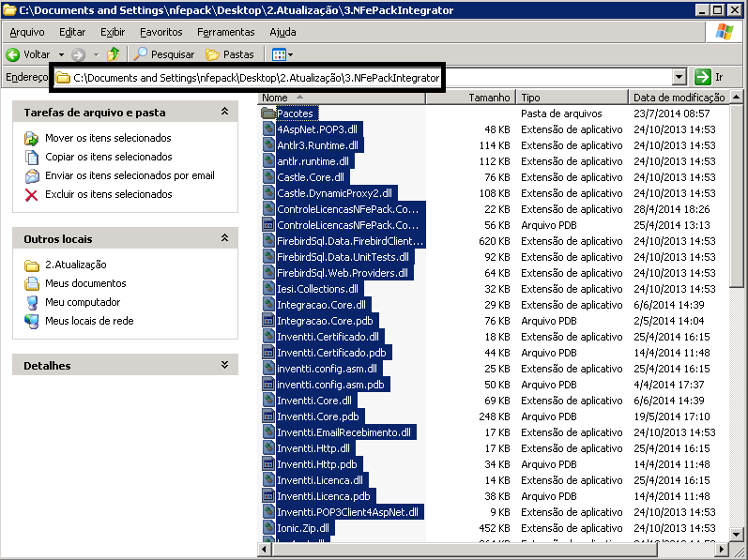This screenshot has height=560, width=748.
Task: Collapse the Outros locais panel
Action: click(224, 239)
